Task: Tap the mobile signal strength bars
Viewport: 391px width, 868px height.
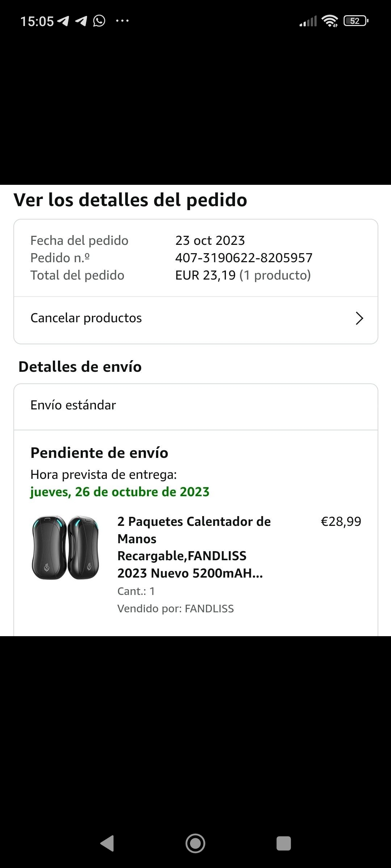Action: click(308, 21)
